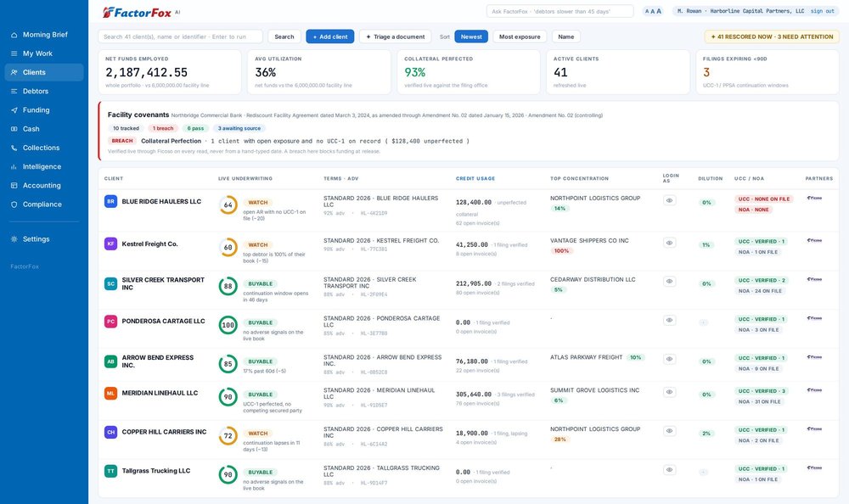Click the login-as eye for Meridian Linehaul
The width and height of the screenshot is (849, 504).
[x=669, y=392]
